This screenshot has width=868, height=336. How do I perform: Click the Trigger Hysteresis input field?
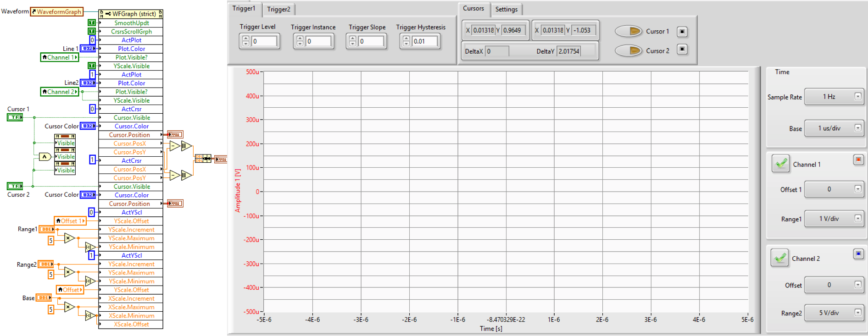425,41
